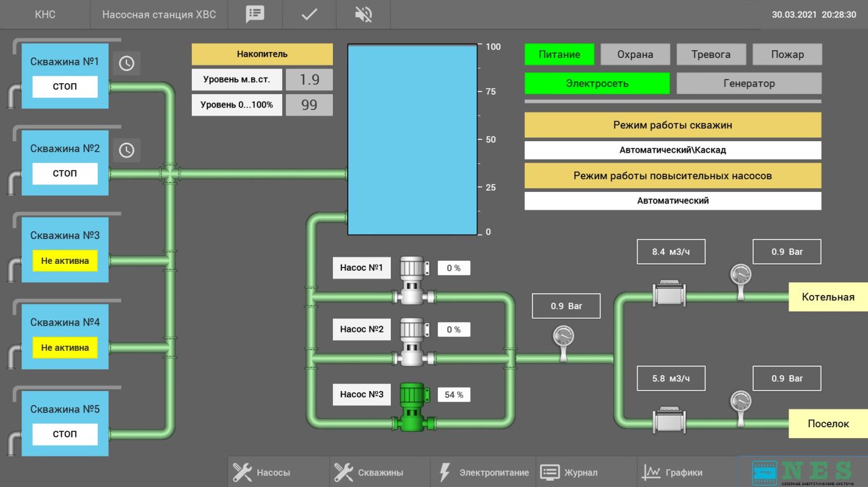This screenshot has height=487, width=868.
Task: Switch to the КНС tab
Action: [x=44, y=14]
